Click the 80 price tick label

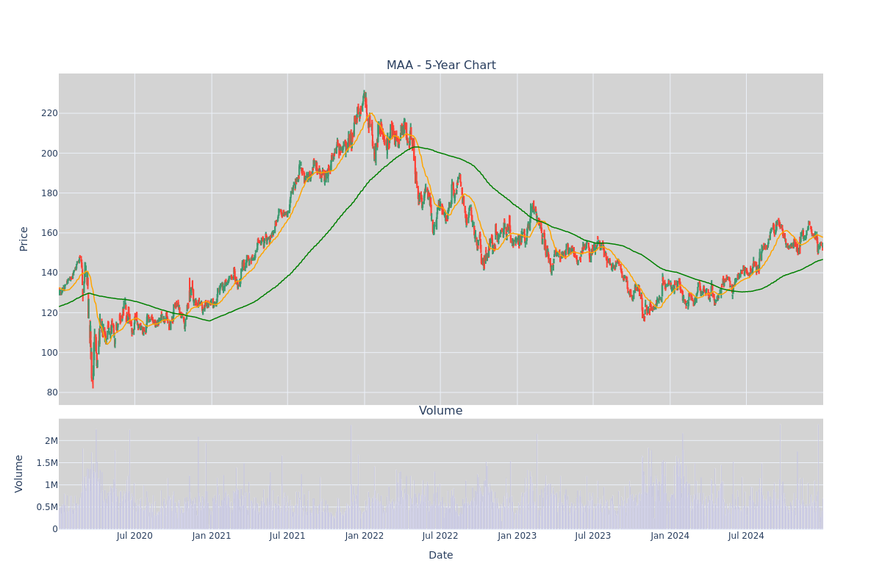pos(52,392)
